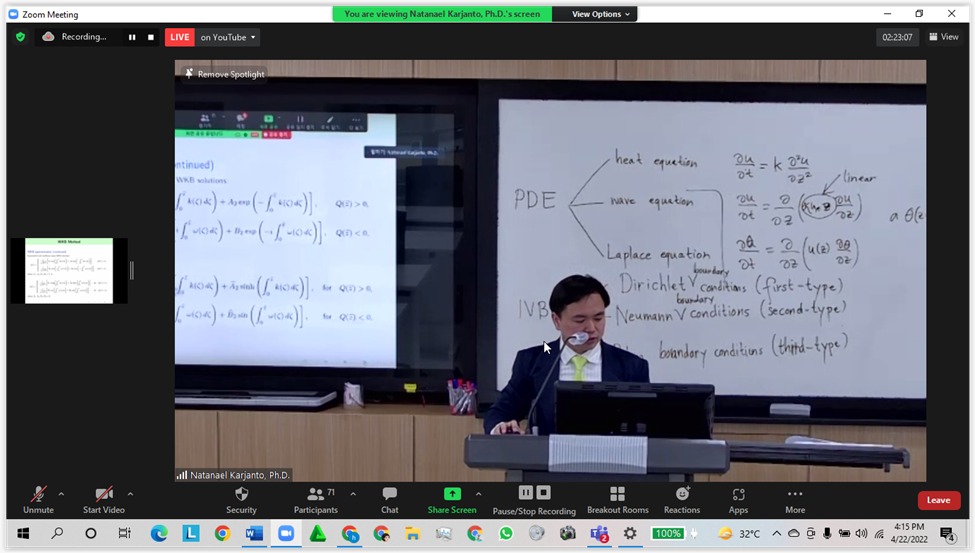The width and height of the screenshot is (975, 553).
Task: Click the green Share Screen icon
Action: [452, 494]
